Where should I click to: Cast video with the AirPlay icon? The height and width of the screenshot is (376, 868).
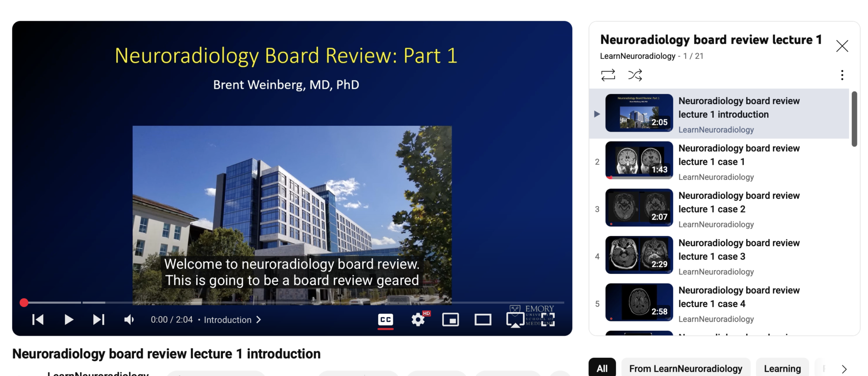[515, 320]
